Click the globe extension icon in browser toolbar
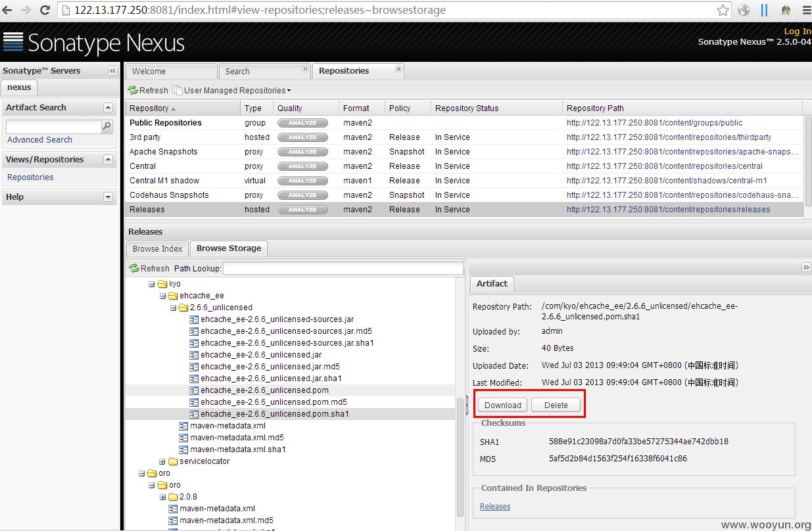The height and width of the screenshot is (531, 812). click(744, 10)
